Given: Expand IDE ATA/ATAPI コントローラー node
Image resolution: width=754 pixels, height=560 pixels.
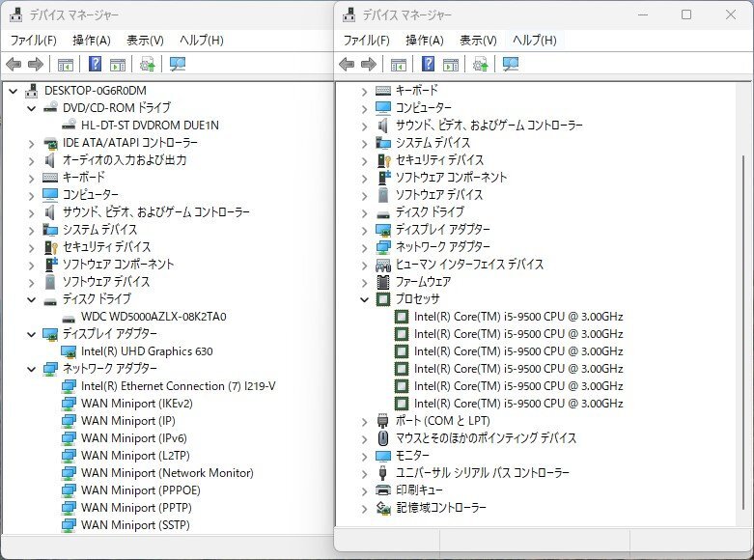Looking at the screenshot, I should [32, 143].
